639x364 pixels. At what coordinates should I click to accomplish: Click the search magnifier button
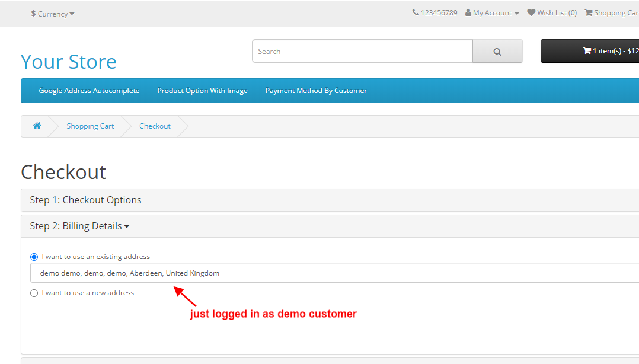point(497,51)
